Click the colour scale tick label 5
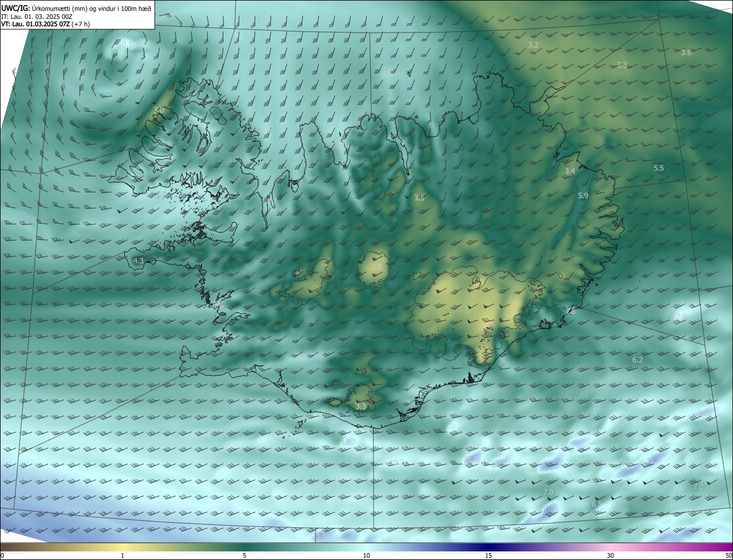The width and height of the screenshot is (733, 560). [x=245, y=555]
